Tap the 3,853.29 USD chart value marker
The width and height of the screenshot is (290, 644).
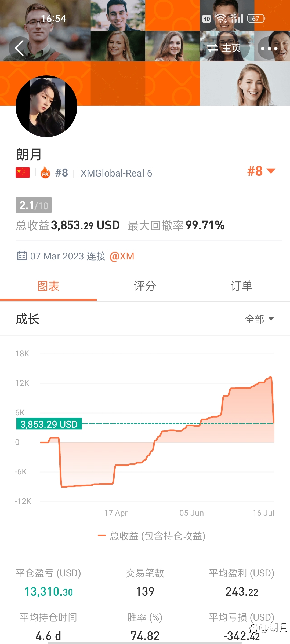[49, 424]
